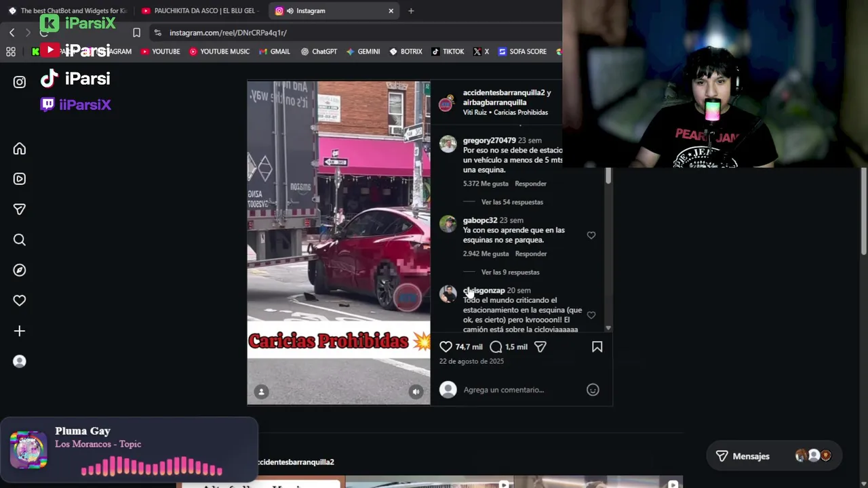Open the GEMINI bookmark
The height and width of the screenshot is (488, 868).
363,52
